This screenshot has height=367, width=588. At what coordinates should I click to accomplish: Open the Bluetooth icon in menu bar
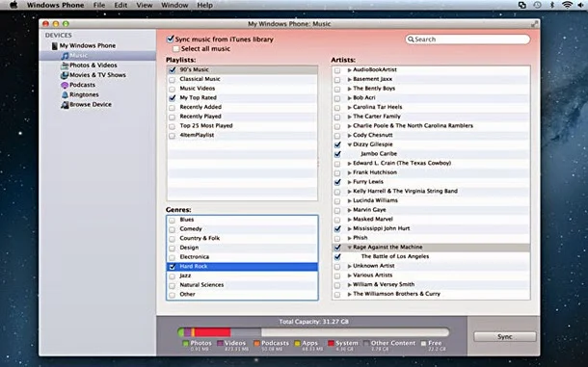pos(552,5)
